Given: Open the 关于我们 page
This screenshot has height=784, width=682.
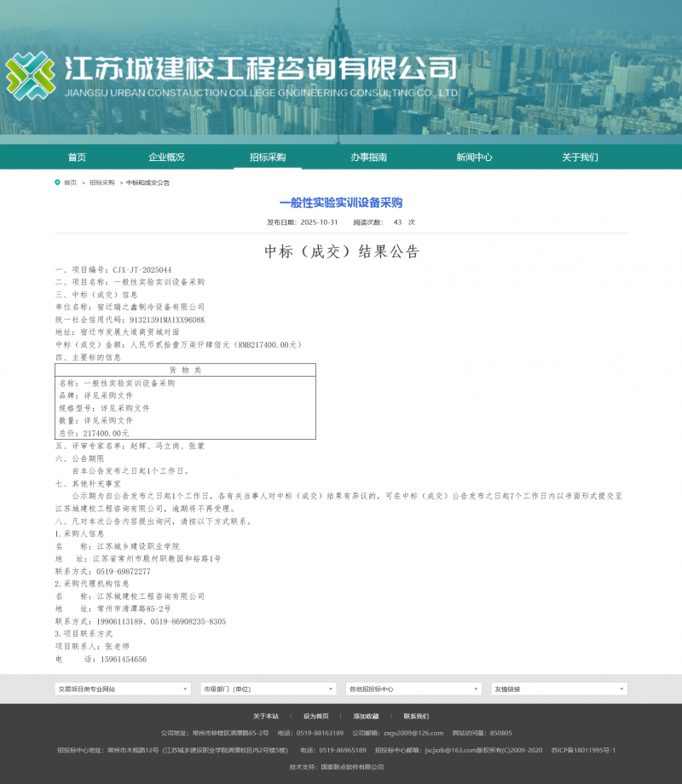Looking at the screenshot, I should tap(581, 157).
